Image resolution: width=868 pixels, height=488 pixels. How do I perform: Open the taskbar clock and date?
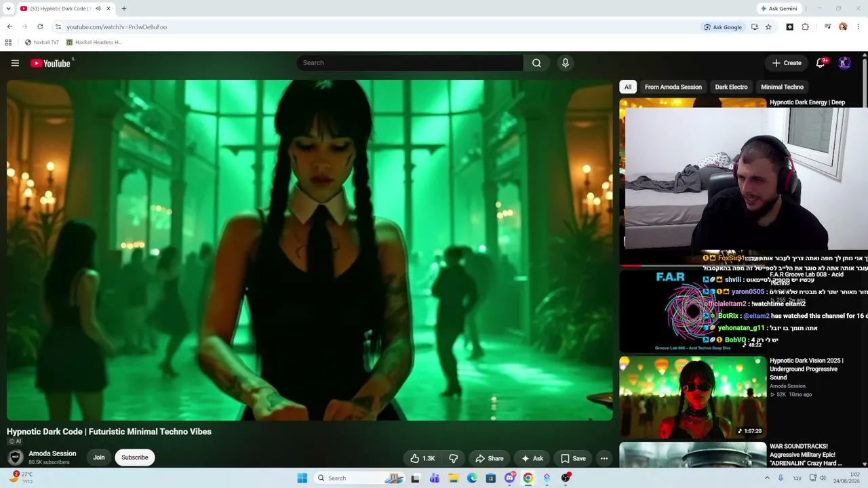pyautogui.click(x=847, y=478)
